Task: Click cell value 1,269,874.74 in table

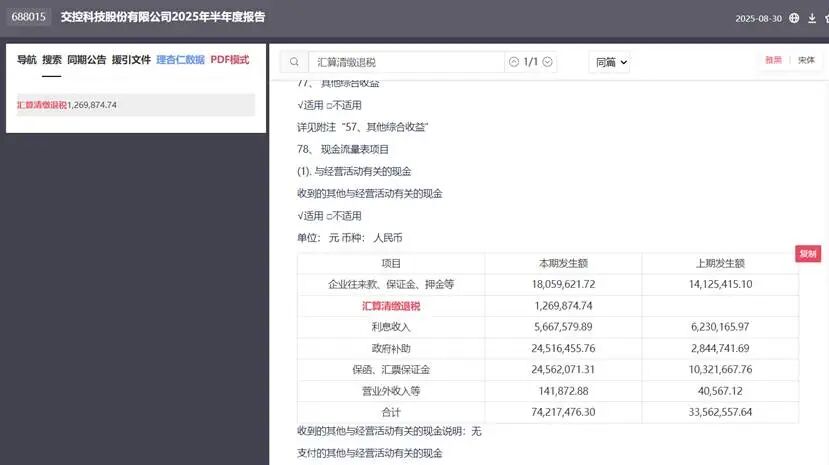Action: point(563,306)
